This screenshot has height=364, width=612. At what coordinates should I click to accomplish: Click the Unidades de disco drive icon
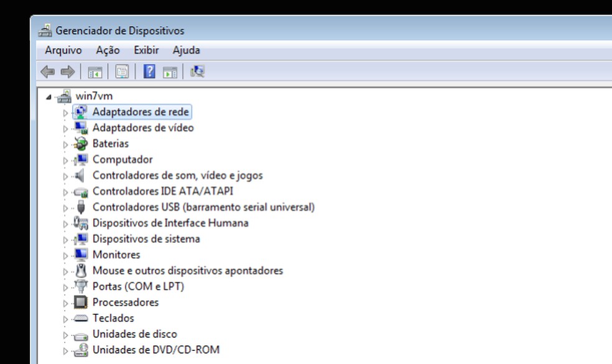[x=81, y=335]
